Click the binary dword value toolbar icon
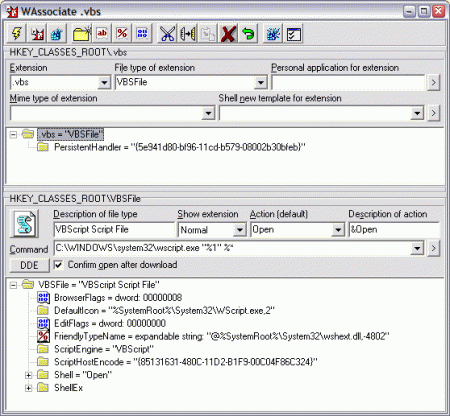 (142, 33)
